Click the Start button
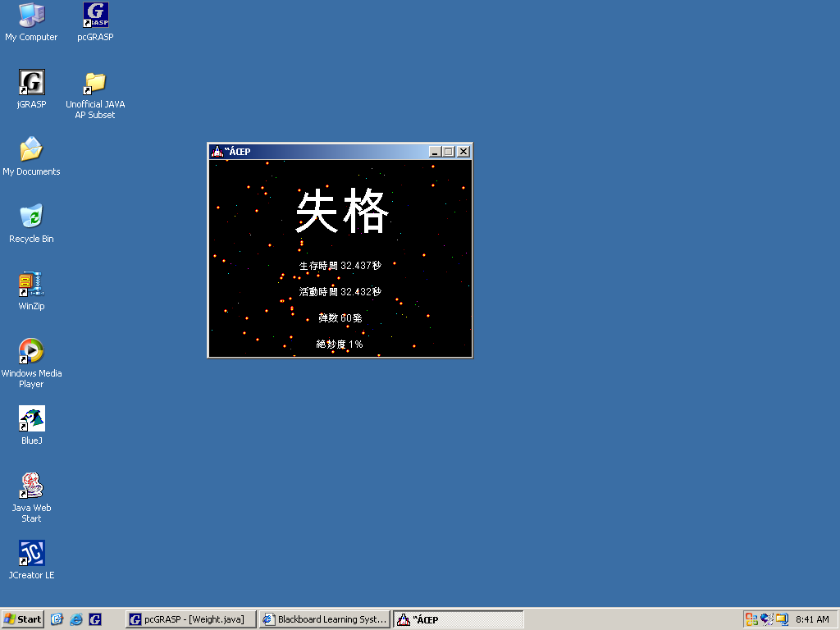The width and height of the screenshot is (840, 630). click(x=23, y=619)
